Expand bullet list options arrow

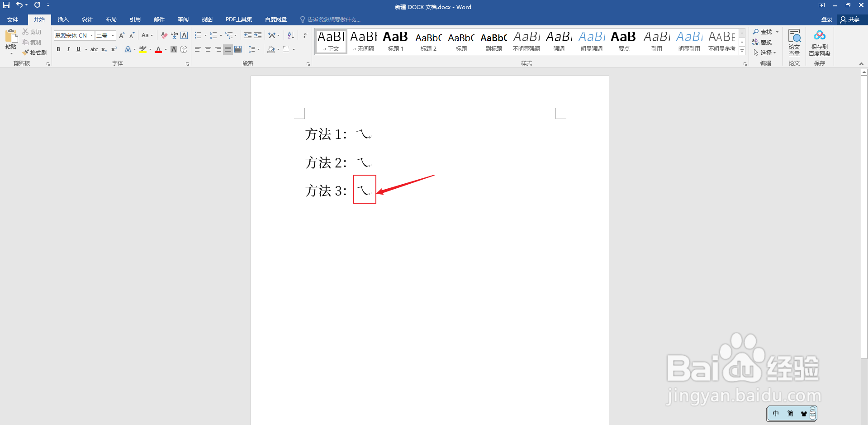pyautogui.click(x=205, y=35)
